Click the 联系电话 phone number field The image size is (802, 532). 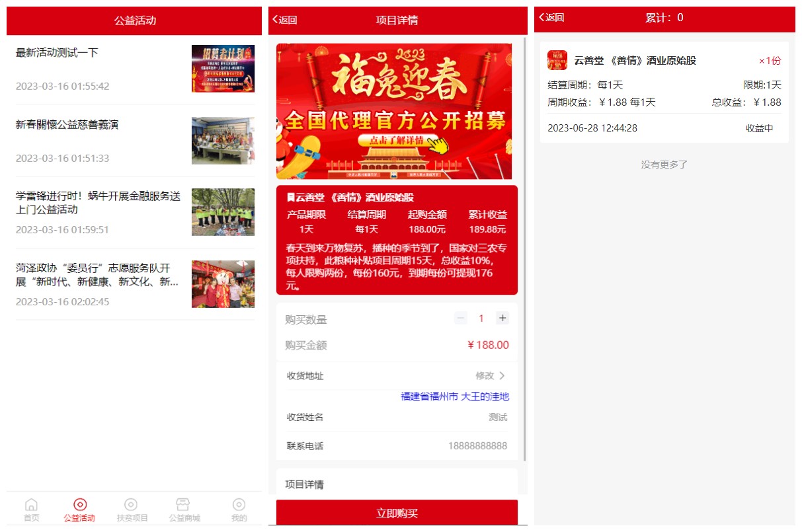tap(477, 446)
